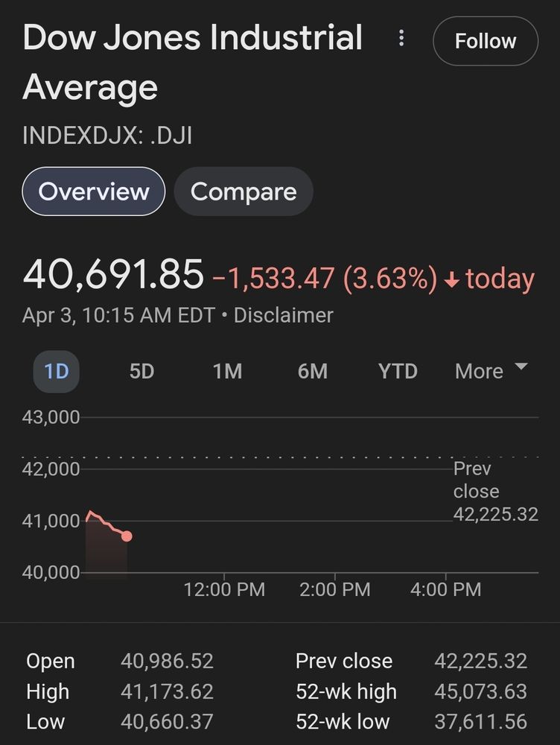560x745 pixels.
Task: Select the 6M chart range
Action: 313,372
